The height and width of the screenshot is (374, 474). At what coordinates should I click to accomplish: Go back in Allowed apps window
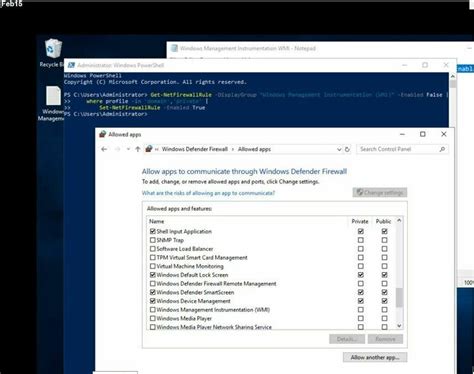104,149
